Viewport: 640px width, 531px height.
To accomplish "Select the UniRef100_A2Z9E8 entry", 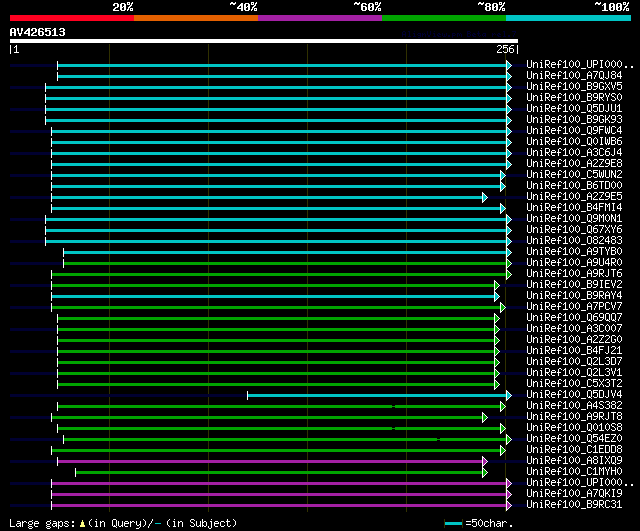I will (x=574, y=164).
